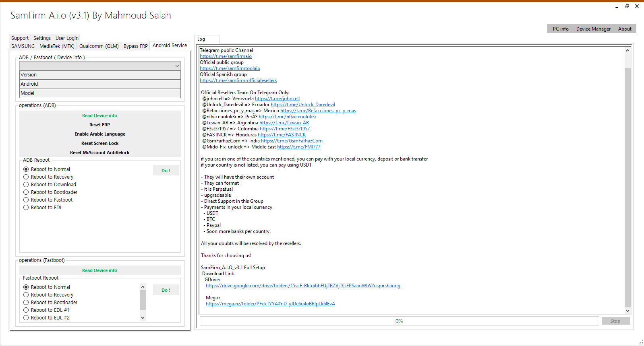Screen dimensions: 644x346
Task: Open the ADB / Fastboot device dropdown
Action: [100, 66]
